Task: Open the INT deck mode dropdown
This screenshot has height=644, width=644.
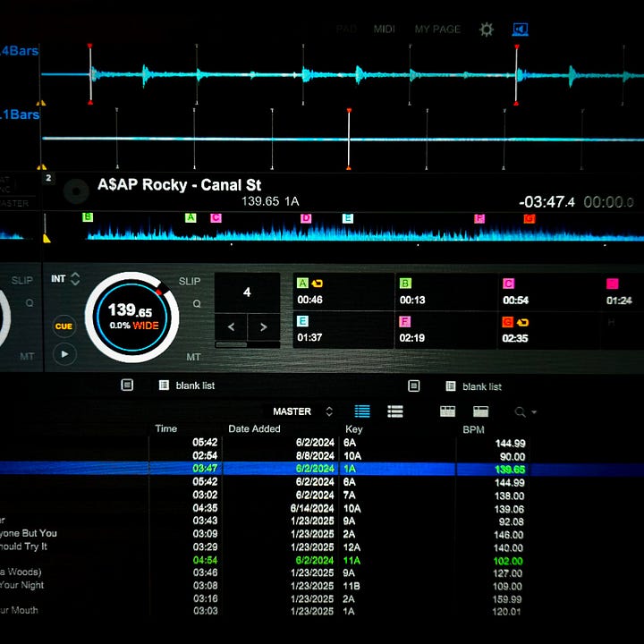Action: 65,279
